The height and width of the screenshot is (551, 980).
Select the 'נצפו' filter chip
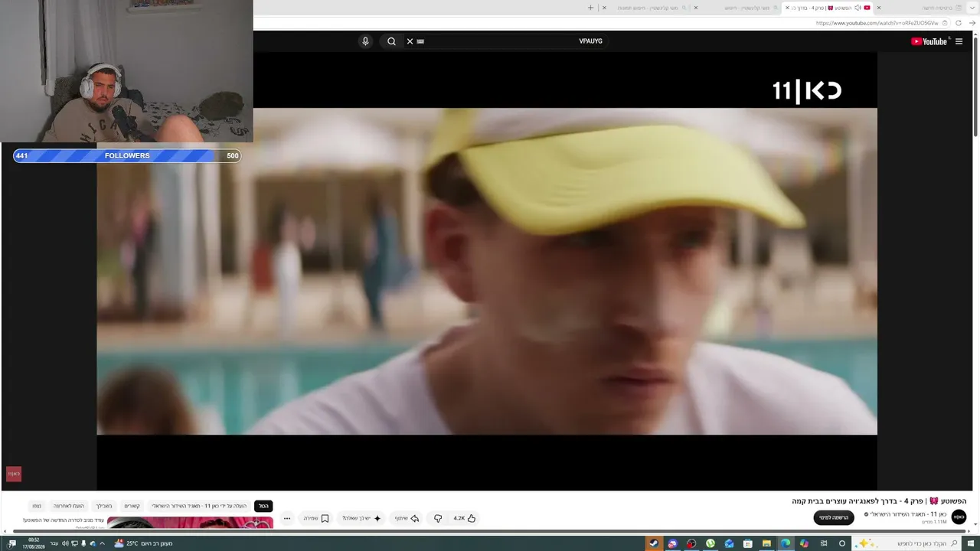[x=37, y=506]
